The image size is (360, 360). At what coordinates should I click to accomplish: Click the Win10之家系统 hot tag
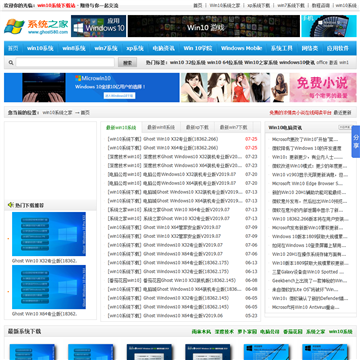(261, 62)
